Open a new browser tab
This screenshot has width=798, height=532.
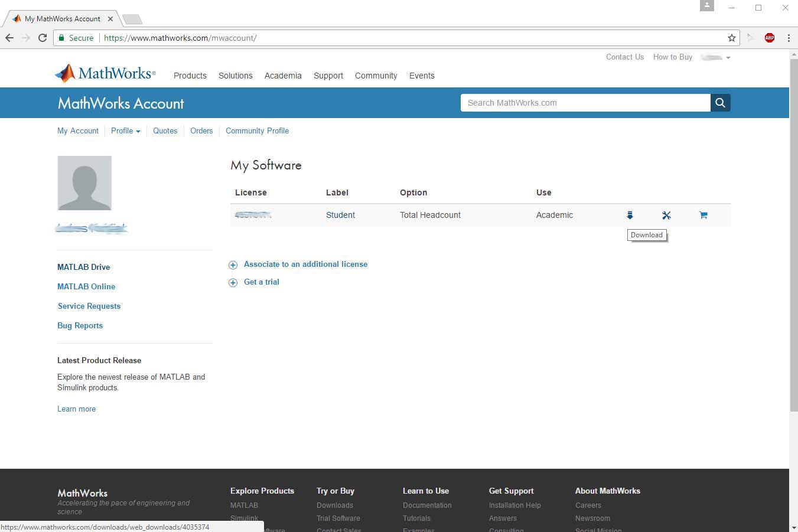pos(132,19)
